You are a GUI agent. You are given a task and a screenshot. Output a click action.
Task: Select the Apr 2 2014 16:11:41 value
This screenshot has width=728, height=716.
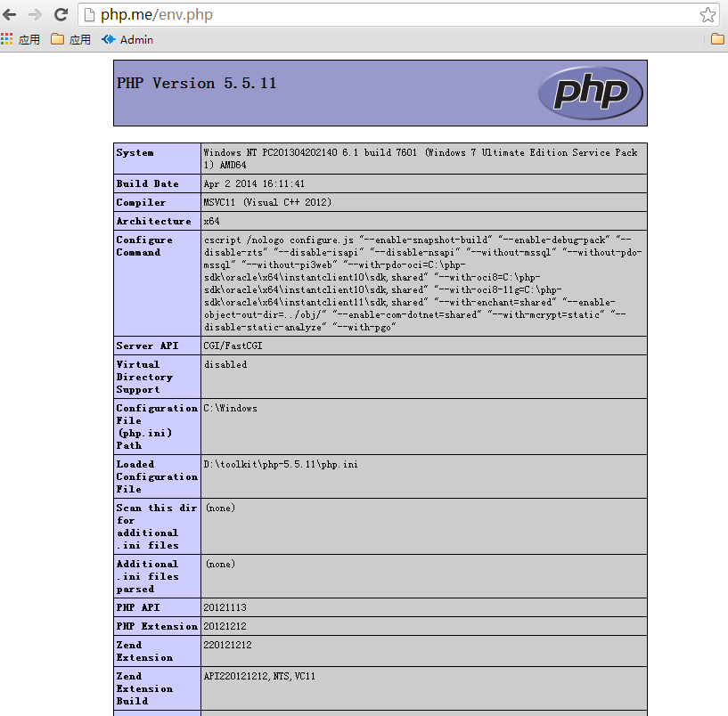254,183
